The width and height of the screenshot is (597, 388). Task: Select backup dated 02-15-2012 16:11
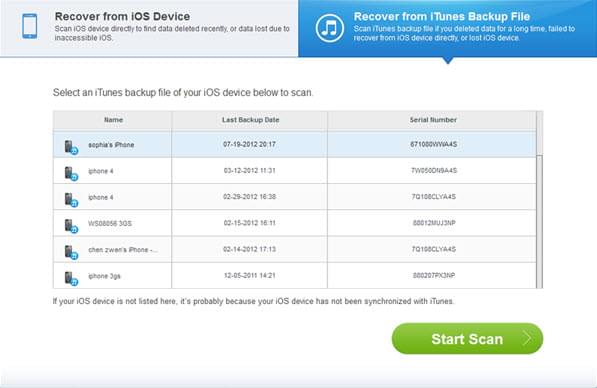295,223
